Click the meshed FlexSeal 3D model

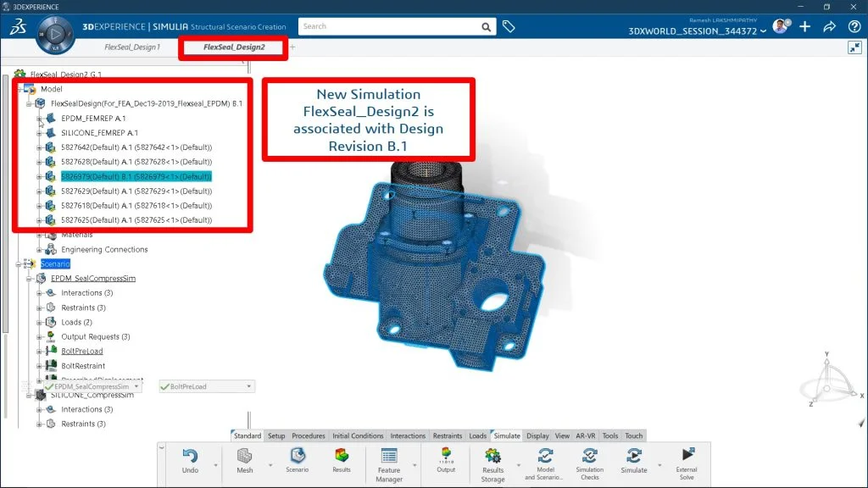(433, 265)
